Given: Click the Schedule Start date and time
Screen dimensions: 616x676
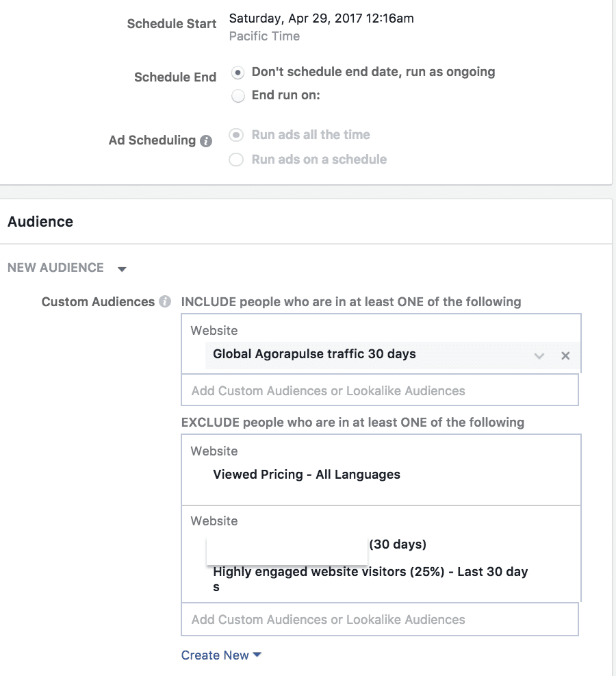Looking at the screenshot, I should 321,18.
